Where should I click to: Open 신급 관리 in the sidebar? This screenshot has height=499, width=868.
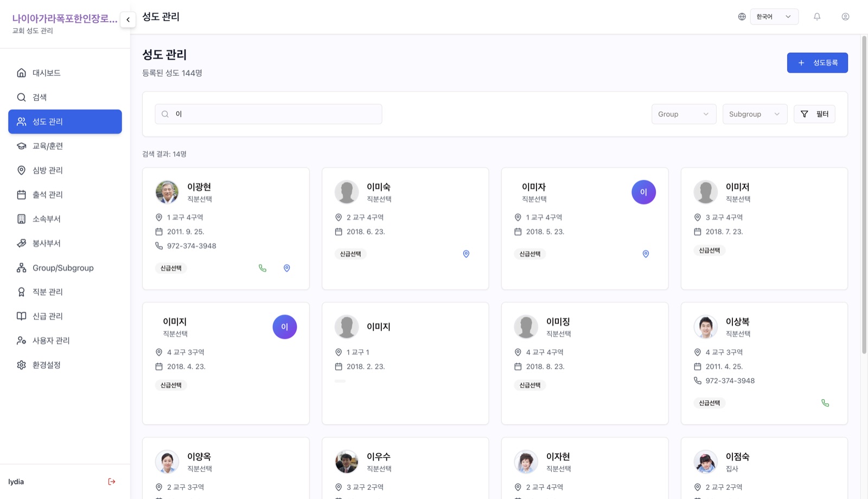pyautogui.click(x=65, y=316)
